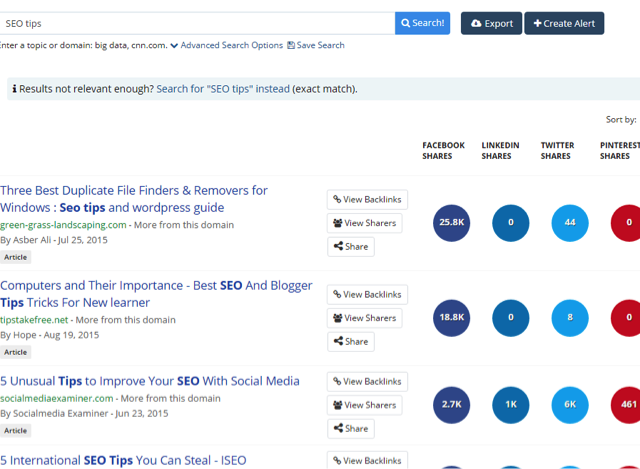Open 5 International SEO Tips You Can Steal article
Image resolution: width=640 pixels, height=469 pixels.
(123, 460)
